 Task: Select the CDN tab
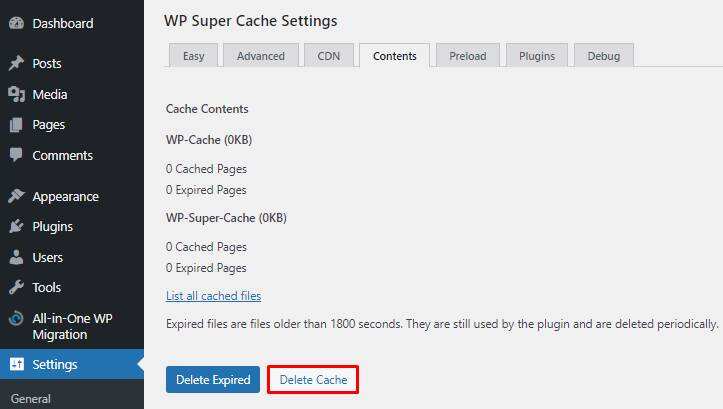[x=327, y=56]
